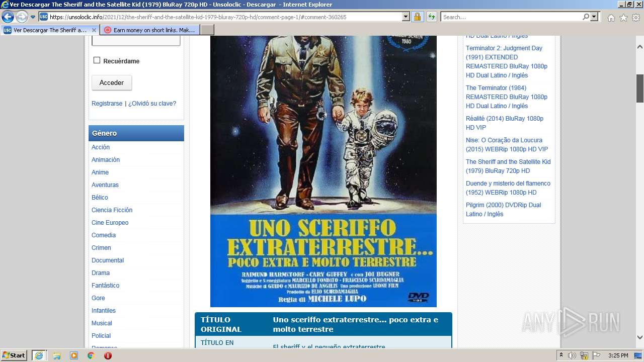The width and height of the screenshot is (644, 362).
Task: Open the Infantiles genre link
Action: coord(104,311)
